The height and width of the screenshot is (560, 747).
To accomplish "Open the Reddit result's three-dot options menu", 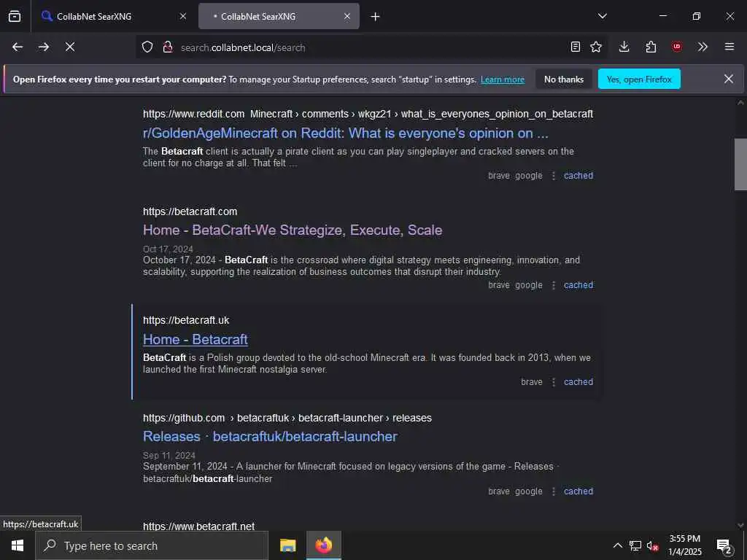I will pyautogui.click(x=554, y=176).
